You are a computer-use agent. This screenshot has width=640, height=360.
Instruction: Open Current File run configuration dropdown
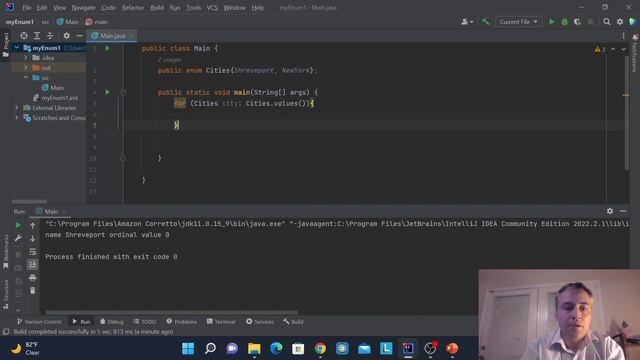point(518,22)
